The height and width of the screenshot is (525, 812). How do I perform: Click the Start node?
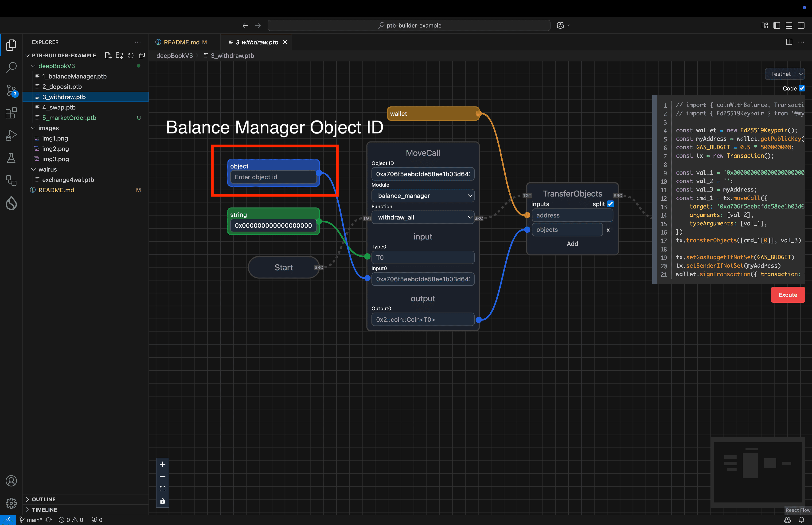(284, 267)
